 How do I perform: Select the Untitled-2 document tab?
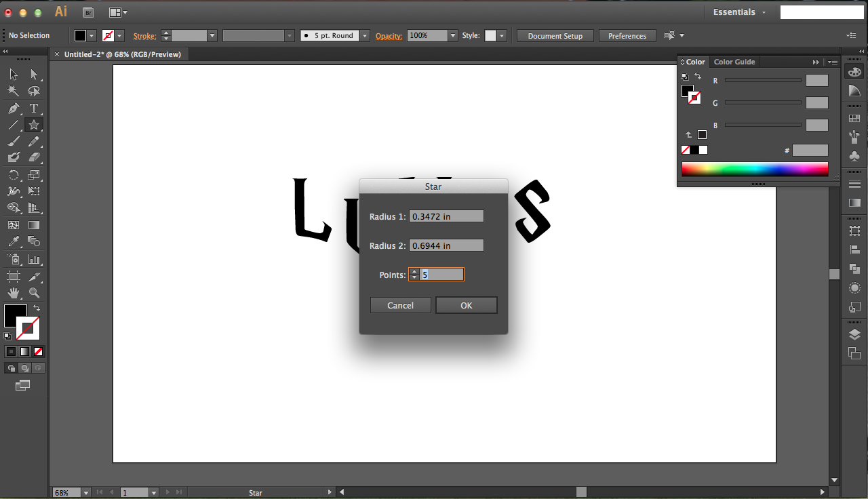(x=123, y=54)
